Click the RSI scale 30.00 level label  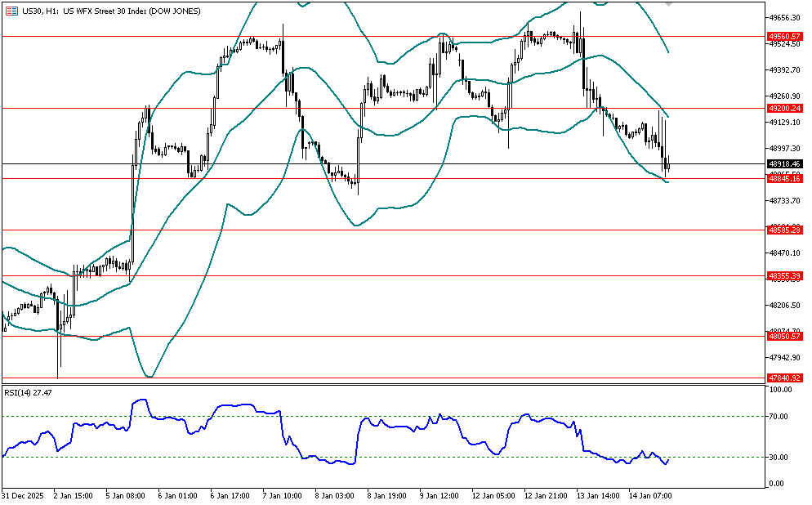779,458
